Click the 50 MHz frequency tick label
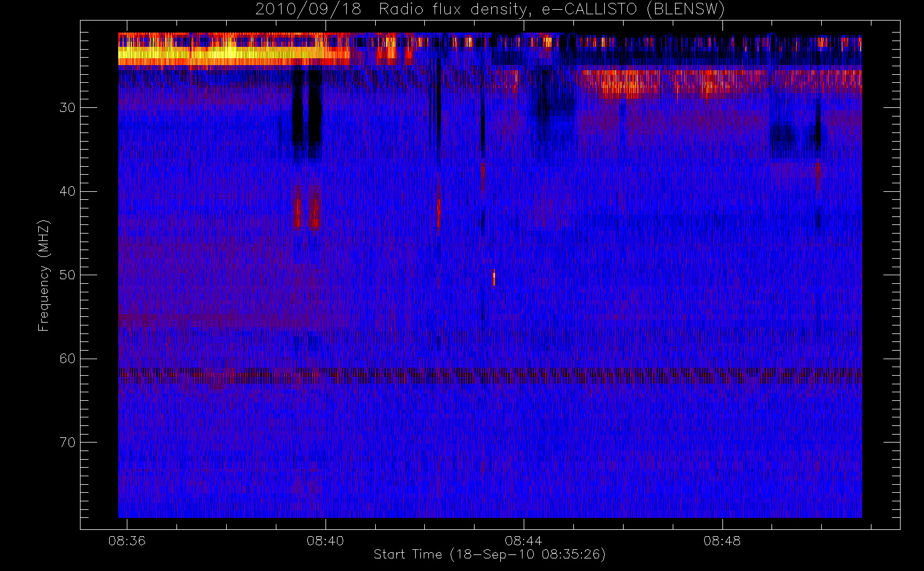This screenshot has height=571, width=924. coord(67,275)
